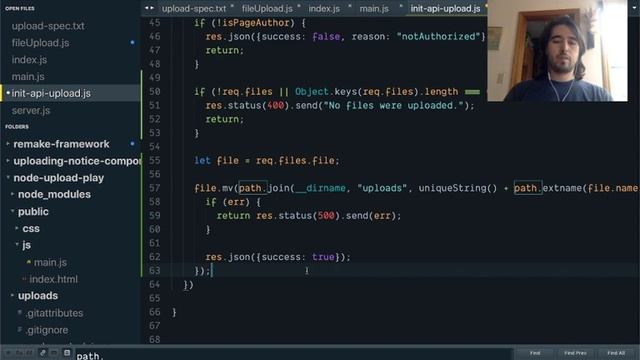640x360 pixels.
Task: Open server.js from Open Files list
Action: (31, 110)
